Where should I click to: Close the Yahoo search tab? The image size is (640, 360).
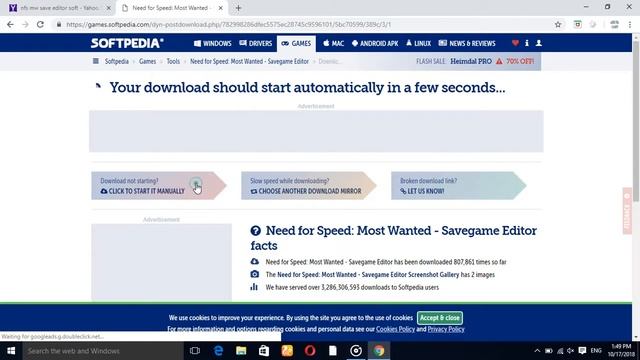[109, 8]
